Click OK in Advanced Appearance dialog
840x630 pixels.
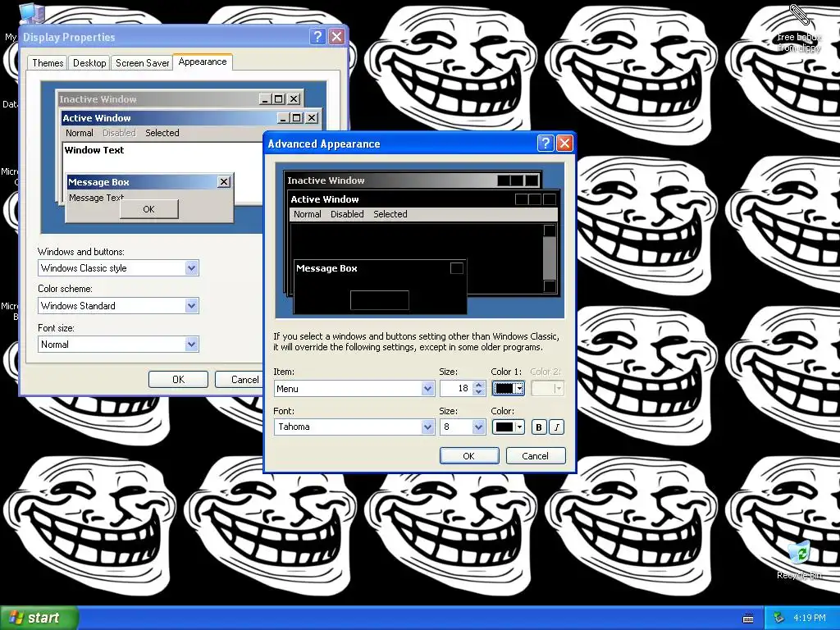pyautogui.click(x=468, y=456)
